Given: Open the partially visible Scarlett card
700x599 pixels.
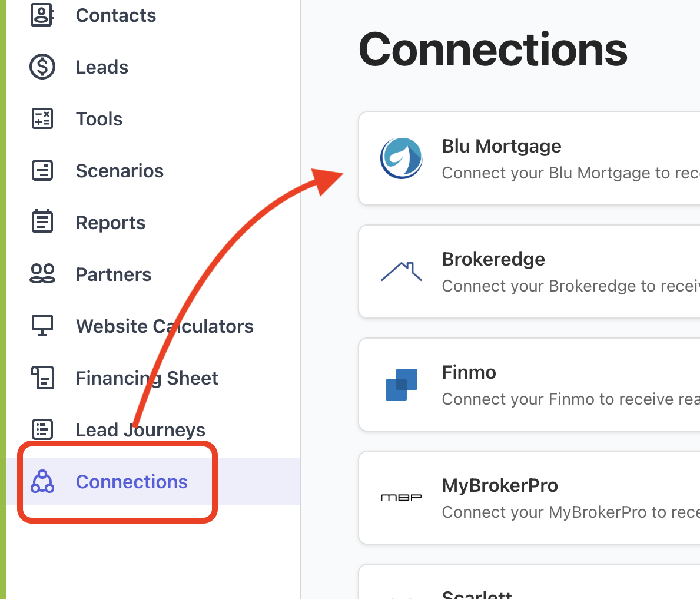Looking at the screenshot, I should coord(530,586).
